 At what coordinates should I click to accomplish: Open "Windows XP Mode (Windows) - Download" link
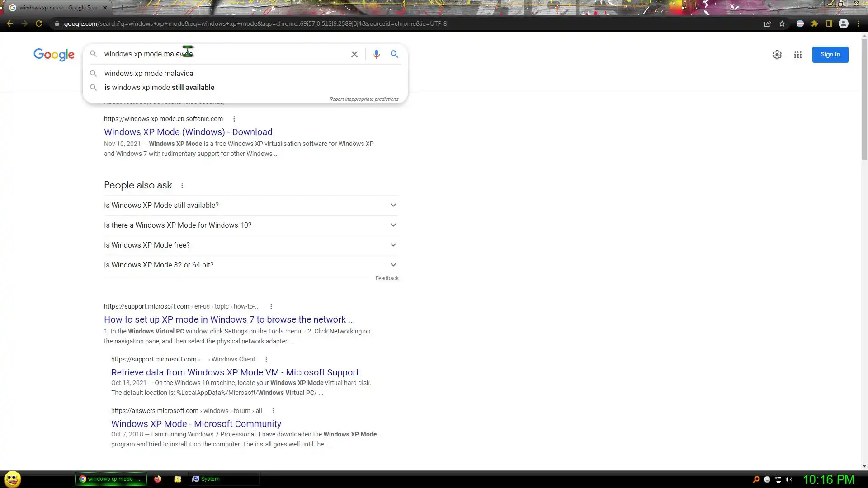pos(188,132)
